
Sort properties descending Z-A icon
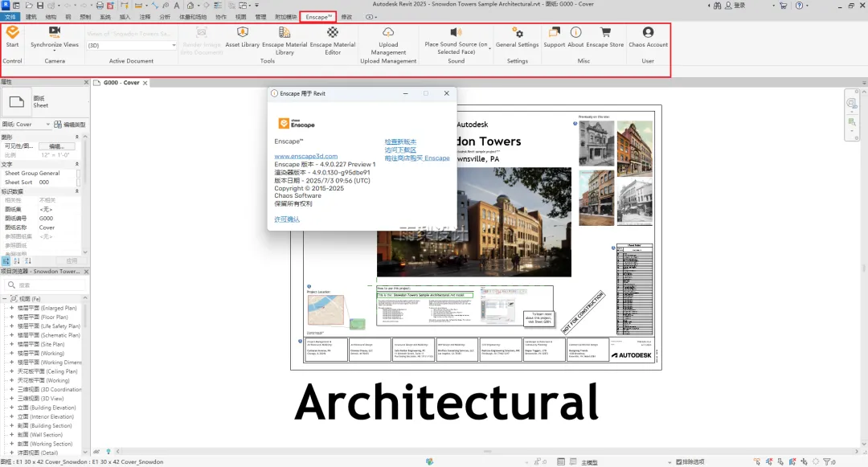[x=27, y=260]
